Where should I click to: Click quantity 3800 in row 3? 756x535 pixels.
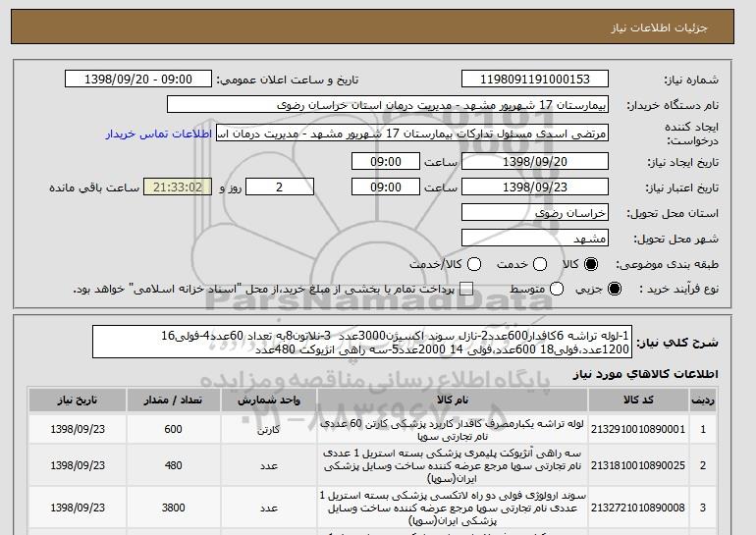tap(173, 508)
